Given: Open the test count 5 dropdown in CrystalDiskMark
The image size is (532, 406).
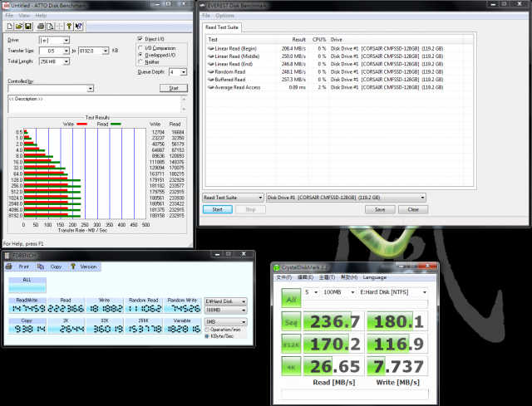Looking at the screenshot, I should coord(311,292).
